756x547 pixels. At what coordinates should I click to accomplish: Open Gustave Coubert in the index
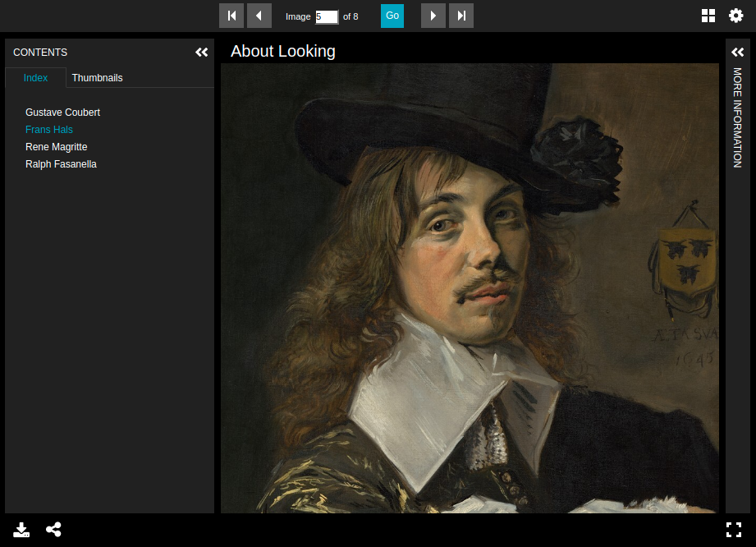click(62, 113)
